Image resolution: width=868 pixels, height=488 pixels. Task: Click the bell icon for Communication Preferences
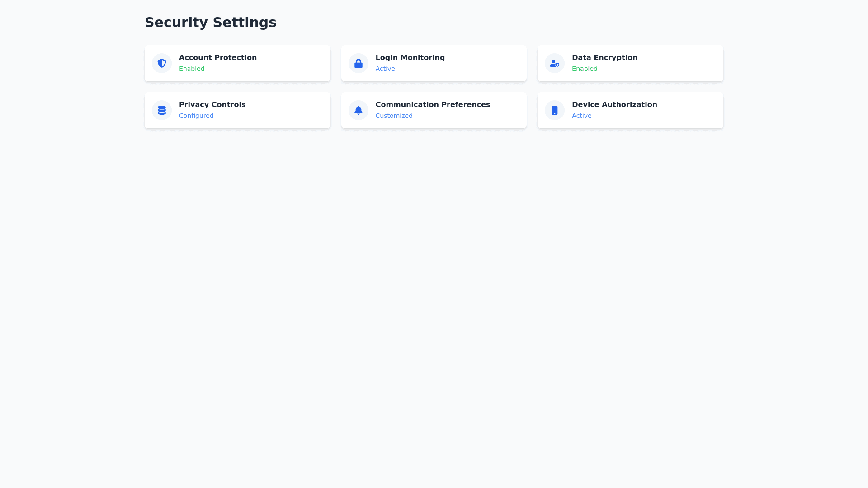pos(359,110)
